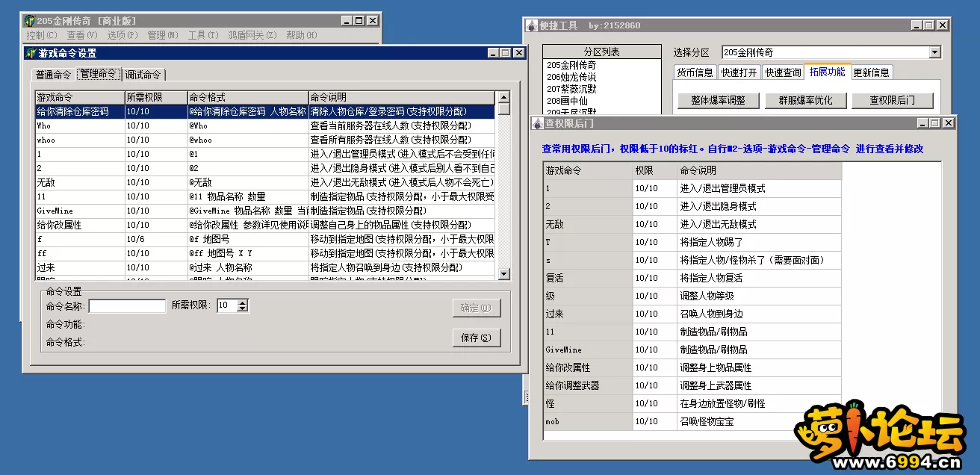Select the 拓展功能 tab
Image resolution: width=980 pixels, height=475 pixels.
(x=828, y=72)
